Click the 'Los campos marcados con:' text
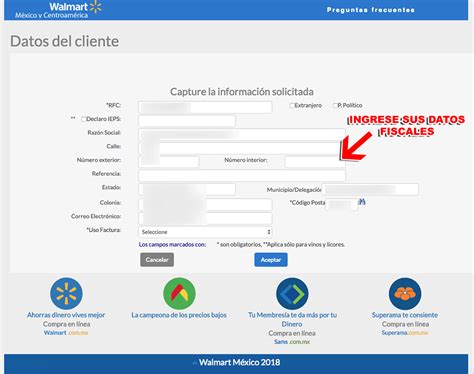This screenshot has width=474, height=374. tap(172, 245)
